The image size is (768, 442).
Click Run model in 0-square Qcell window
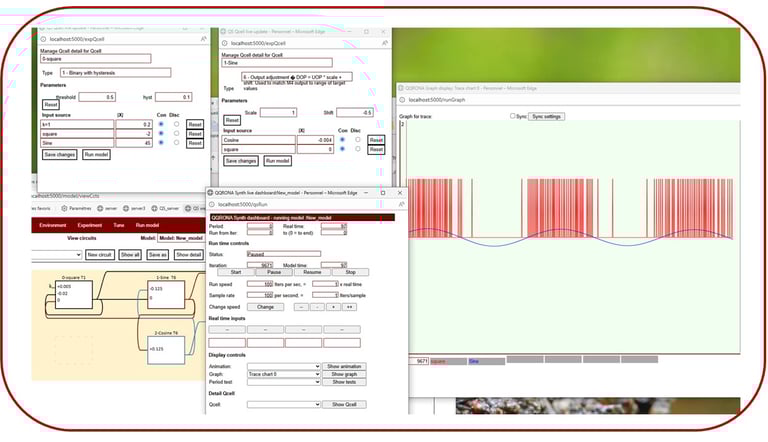96,155
